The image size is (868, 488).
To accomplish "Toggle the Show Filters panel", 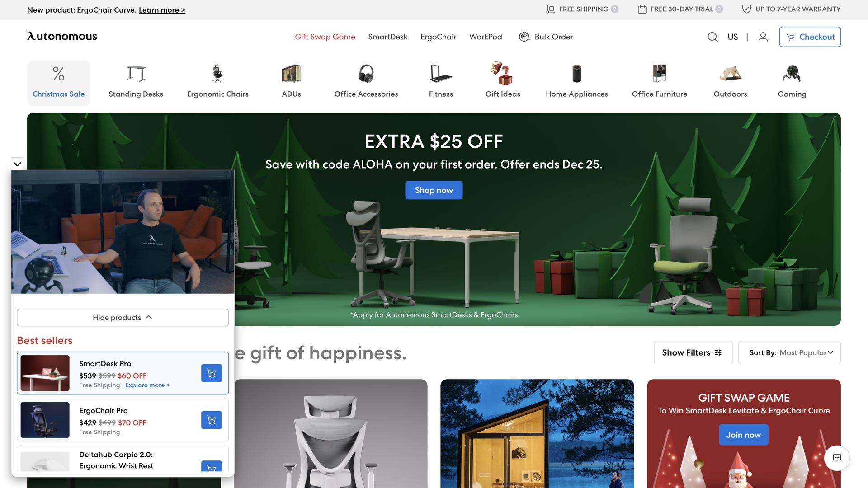I will pyautogui.click(x=693, y=353).
